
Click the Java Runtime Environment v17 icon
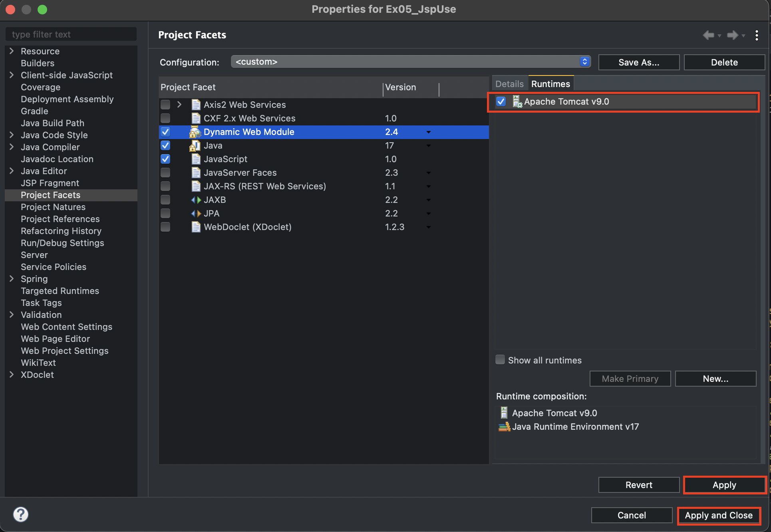click(504, 427)
